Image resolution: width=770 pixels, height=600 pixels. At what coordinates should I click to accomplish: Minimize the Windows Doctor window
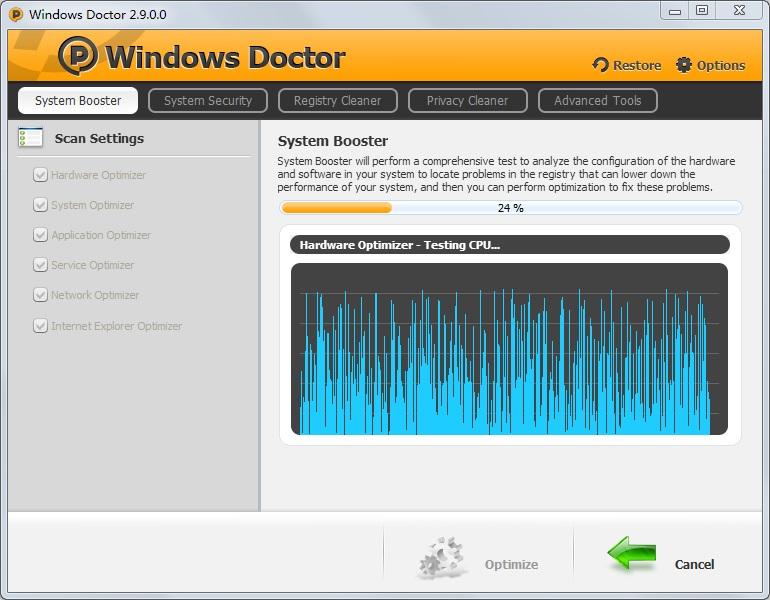coord(675,11)
